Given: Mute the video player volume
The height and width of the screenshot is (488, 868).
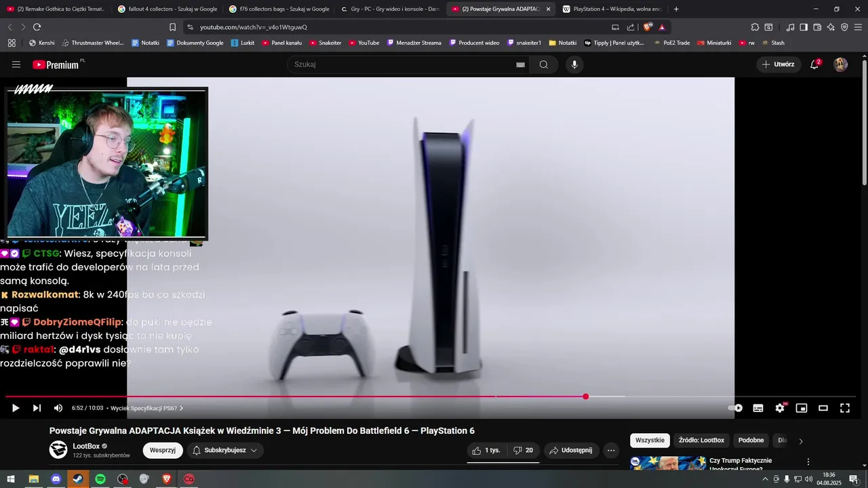Looking at the screenshot, I should [x=58, y=408].
